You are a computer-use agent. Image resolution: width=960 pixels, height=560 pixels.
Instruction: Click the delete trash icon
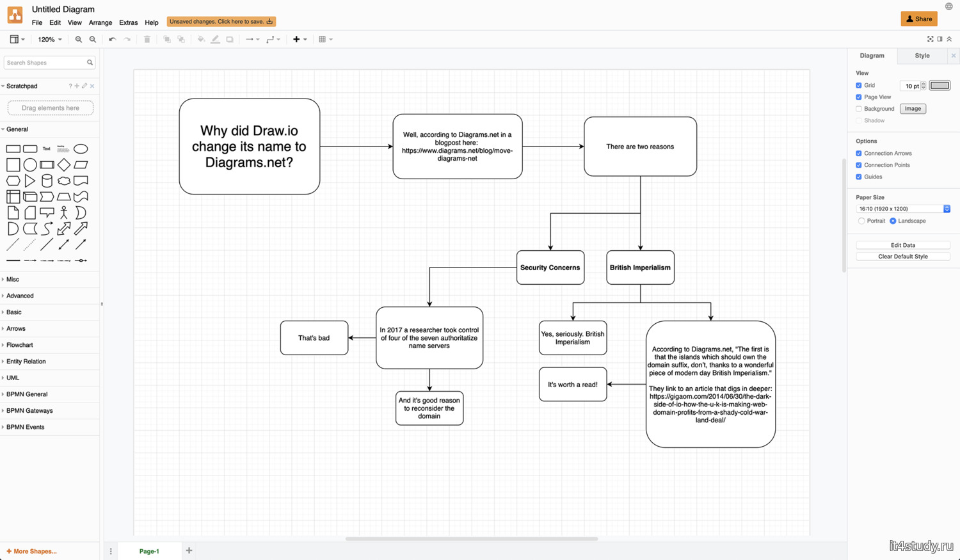click(x=147, y=40)
